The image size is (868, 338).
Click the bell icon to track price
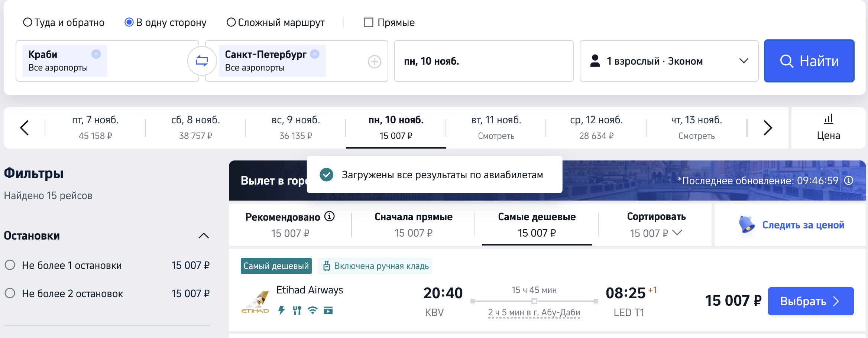(746, 224)
